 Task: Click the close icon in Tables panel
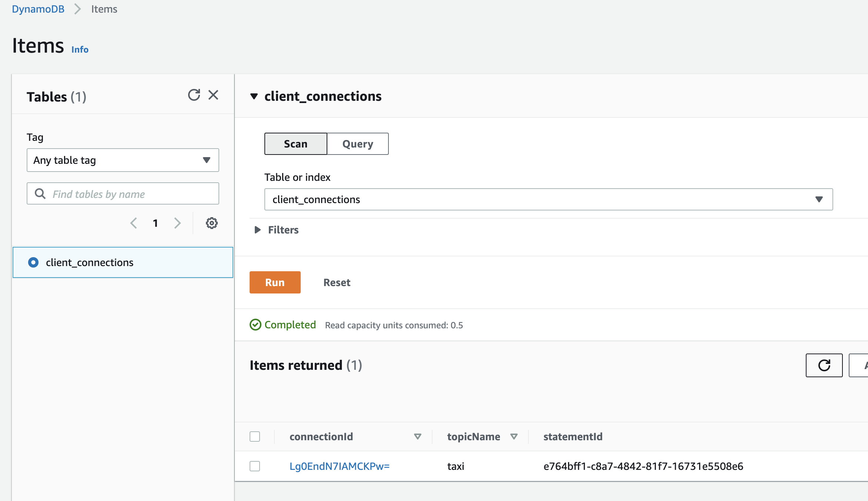(x=213, y=95)
